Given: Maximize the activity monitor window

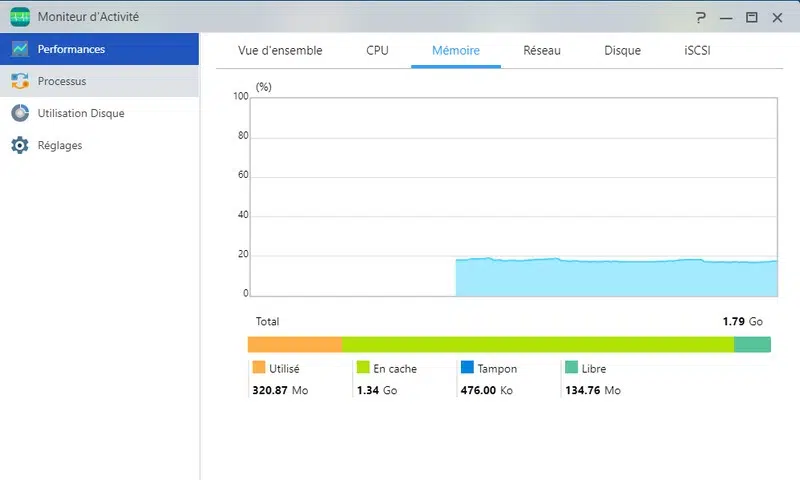Looking at the screenshot, I should (x=752, y=17).
